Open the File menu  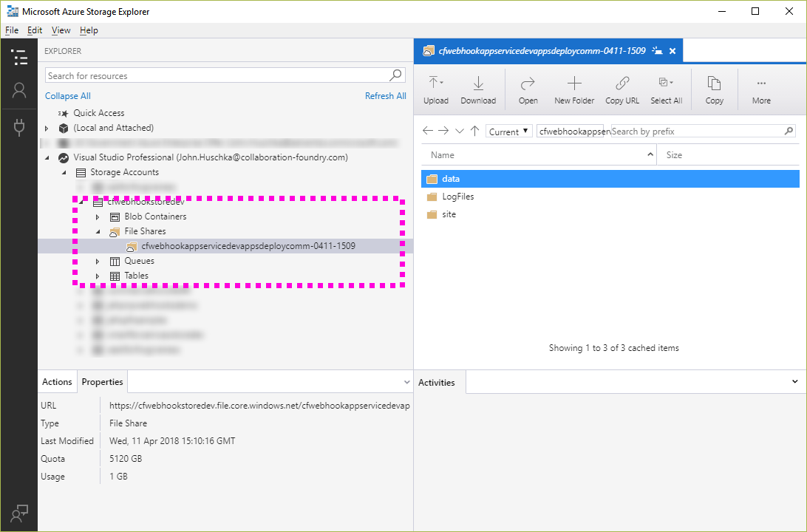click(x=12, y=30)
